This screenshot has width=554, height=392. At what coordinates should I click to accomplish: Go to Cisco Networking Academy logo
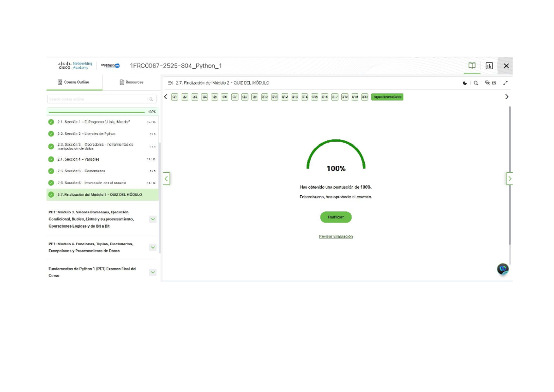[x=75, y=66]
